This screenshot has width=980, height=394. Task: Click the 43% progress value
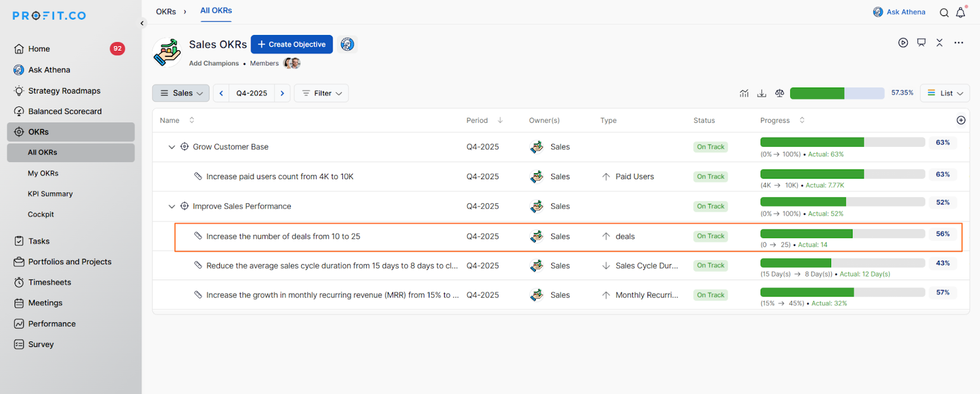point(943,263)
